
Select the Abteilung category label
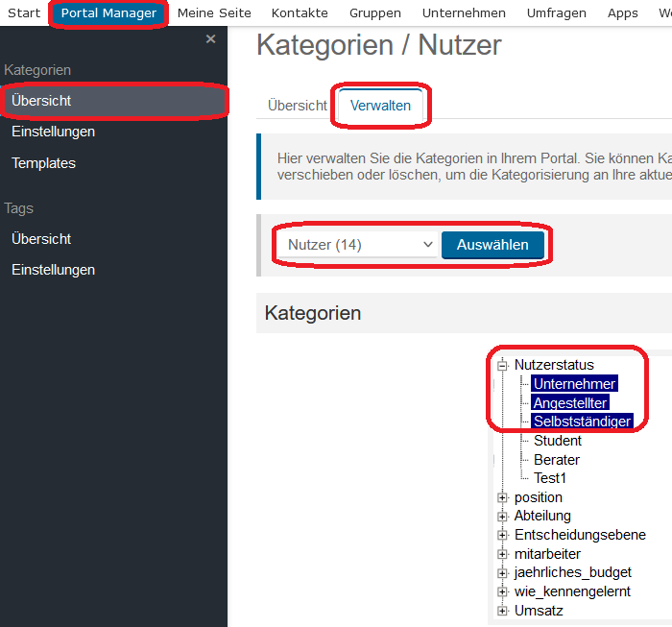[542, 516]
